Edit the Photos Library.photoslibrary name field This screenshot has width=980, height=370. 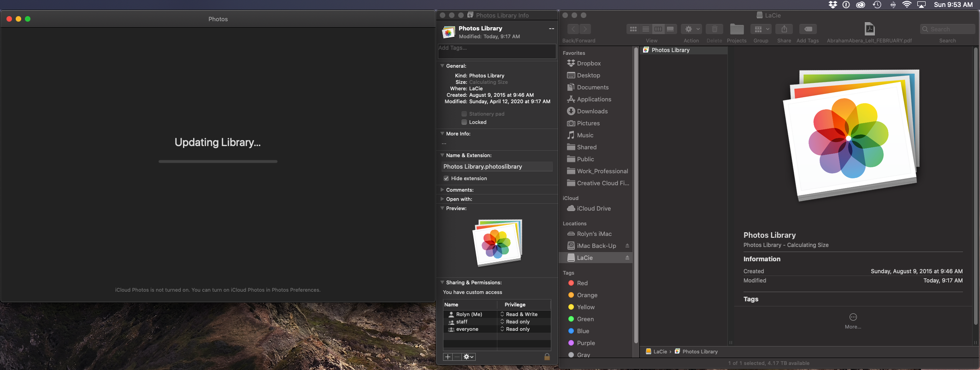click(x=497, y=166)
